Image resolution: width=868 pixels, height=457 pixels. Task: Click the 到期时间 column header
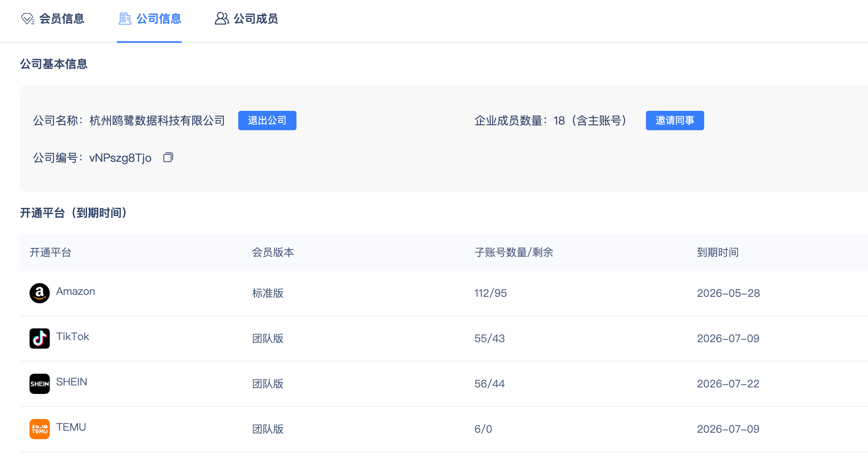pyautogui.click(x=718, y=252)
